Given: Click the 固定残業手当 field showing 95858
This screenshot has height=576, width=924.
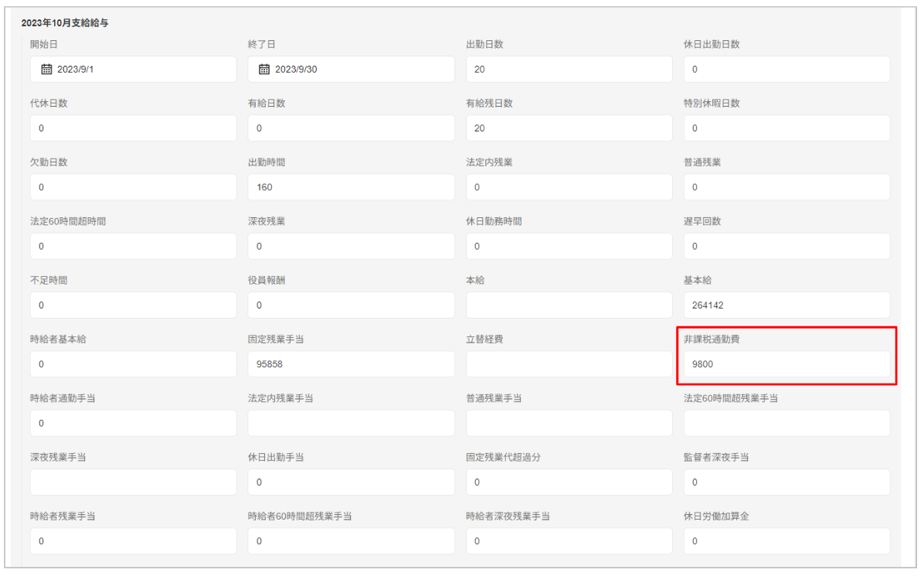Looking at the screenshot, I should [x=351, y=364].
